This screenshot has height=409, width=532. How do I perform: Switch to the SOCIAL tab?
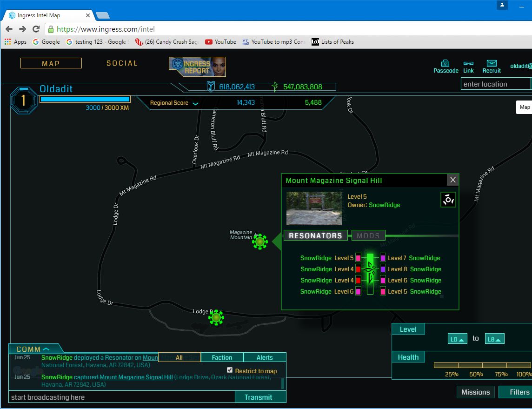(122, 63)
